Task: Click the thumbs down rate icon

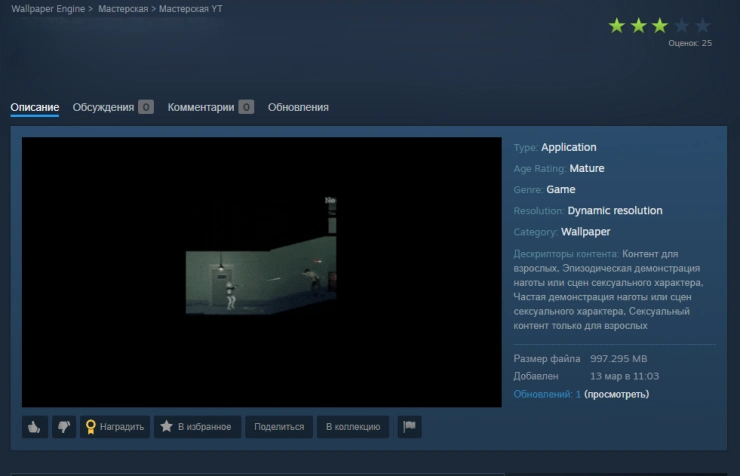Action: click(x=64, y=426)
